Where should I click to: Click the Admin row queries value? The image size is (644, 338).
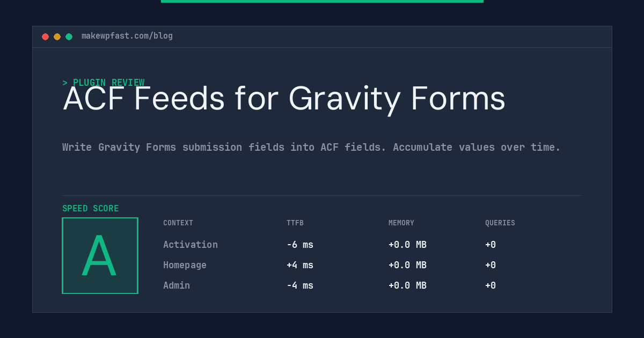491,285
